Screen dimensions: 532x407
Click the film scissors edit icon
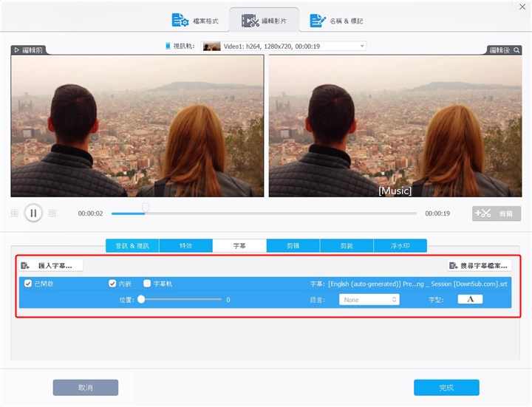[250, 21]
